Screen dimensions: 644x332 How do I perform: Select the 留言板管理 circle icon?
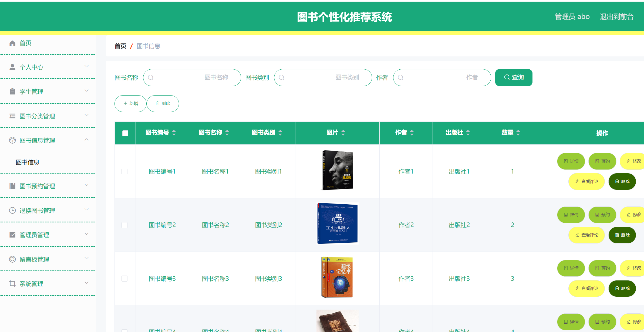(x=12, y=259)
